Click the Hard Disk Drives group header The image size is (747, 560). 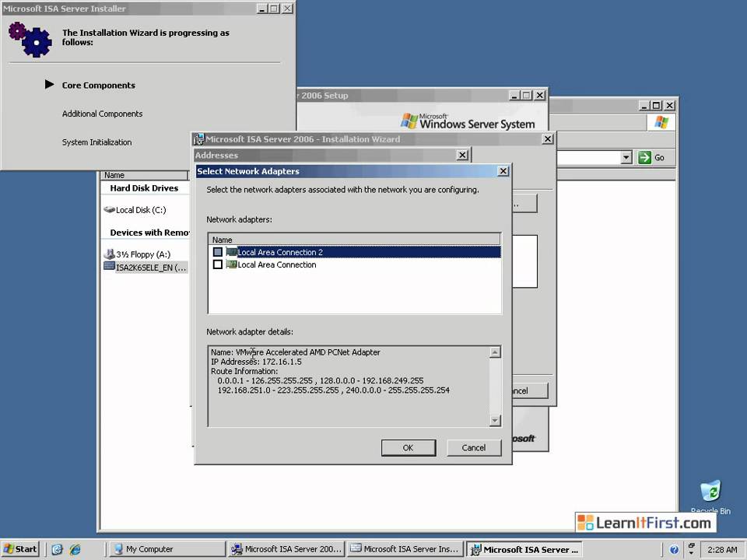144,188
